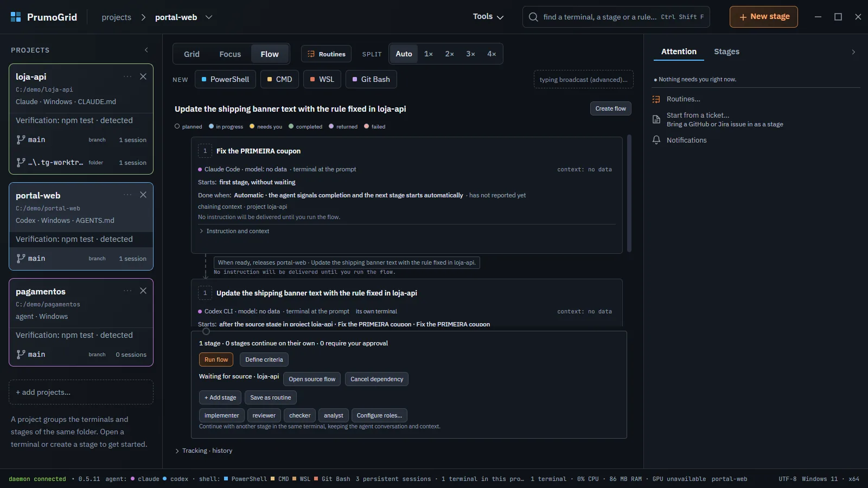Switch to the Focus view
Viewport: 868px width, 488px height.
pos(230,54)
